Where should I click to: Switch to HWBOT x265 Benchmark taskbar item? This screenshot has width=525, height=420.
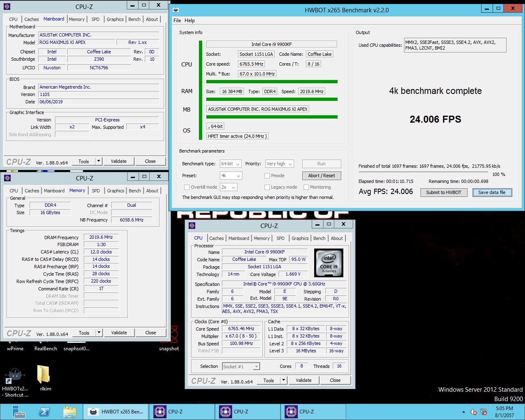116,412
